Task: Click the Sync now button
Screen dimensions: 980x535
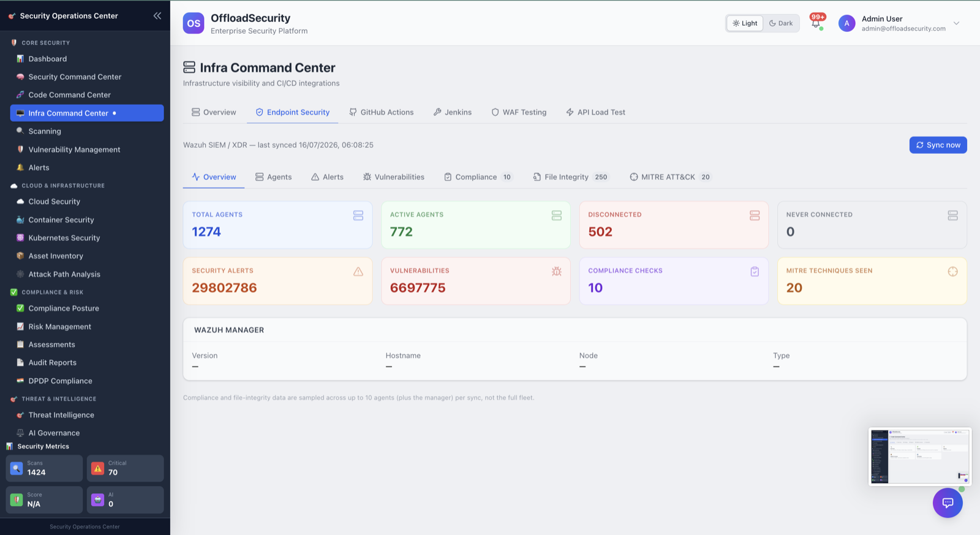Action: [938, 145]
